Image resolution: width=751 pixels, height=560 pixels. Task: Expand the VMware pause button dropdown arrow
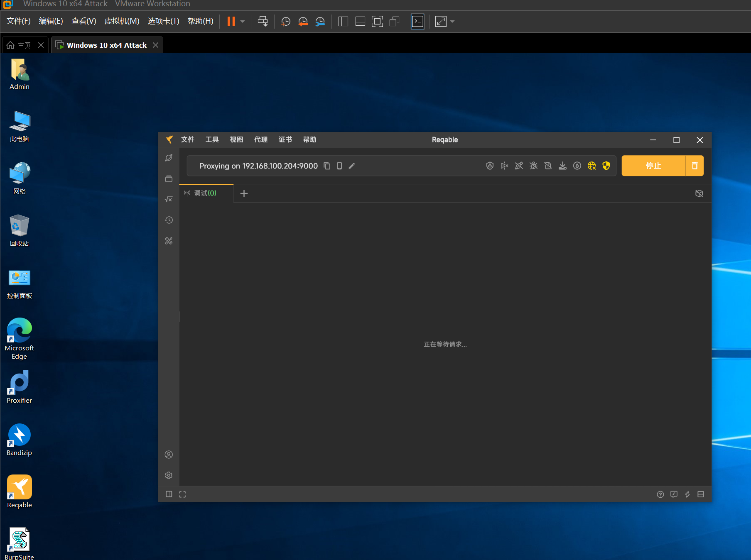pos(243,22)
